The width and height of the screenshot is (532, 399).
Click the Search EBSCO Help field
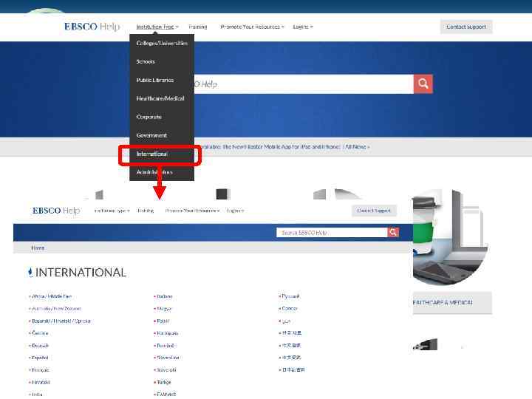coord(332,233)
